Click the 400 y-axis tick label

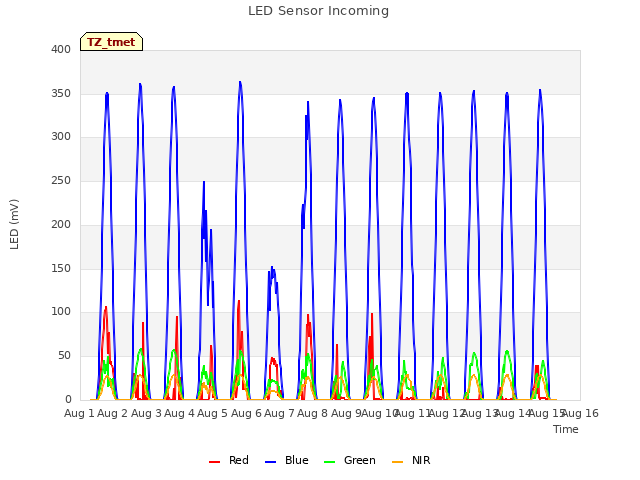[x=61, y=49]
